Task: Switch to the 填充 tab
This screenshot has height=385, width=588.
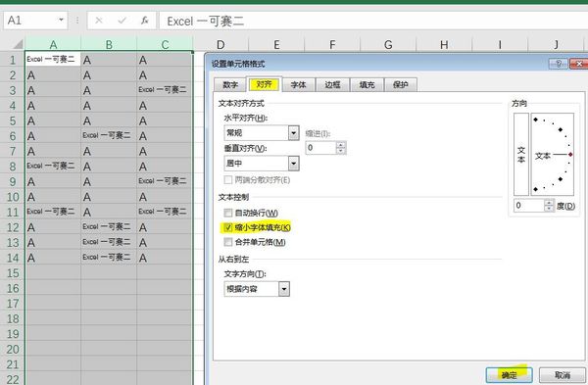Action: coord(367,84)
